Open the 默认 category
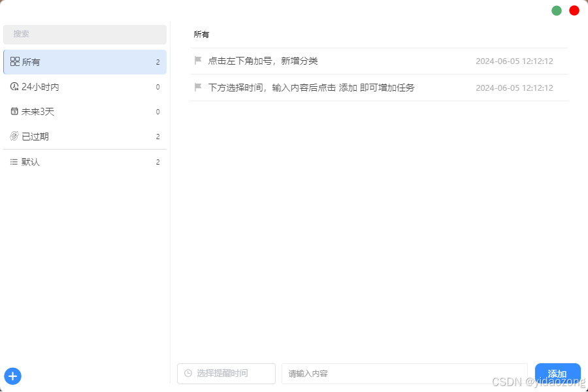The image size is (588, 392). (85, 161)
